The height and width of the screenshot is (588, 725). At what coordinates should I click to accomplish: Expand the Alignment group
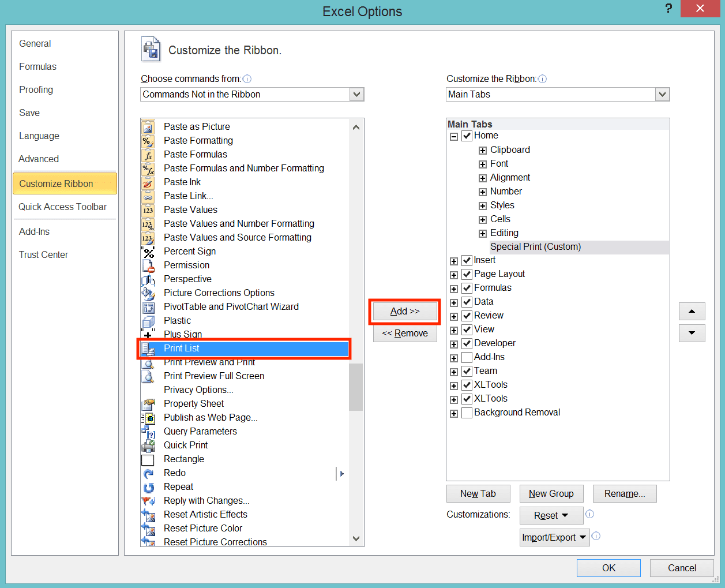(x=483, y=178)
